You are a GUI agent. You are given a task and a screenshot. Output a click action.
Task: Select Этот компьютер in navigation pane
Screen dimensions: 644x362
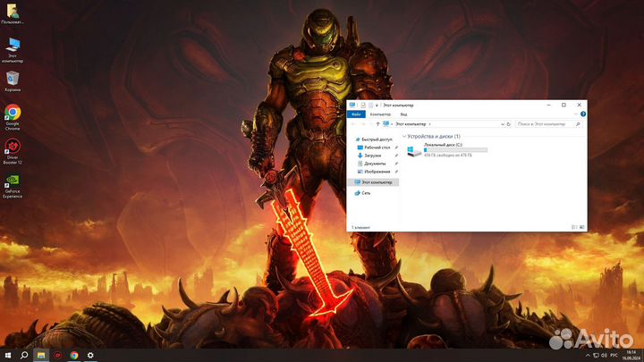[x=373, y=182]
